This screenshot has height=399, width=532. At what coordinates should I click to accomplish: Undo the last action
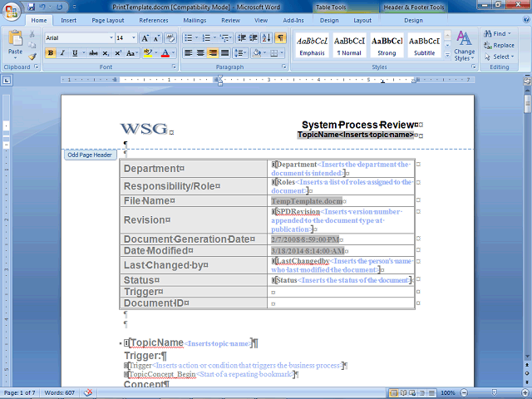tap(42, 7)
